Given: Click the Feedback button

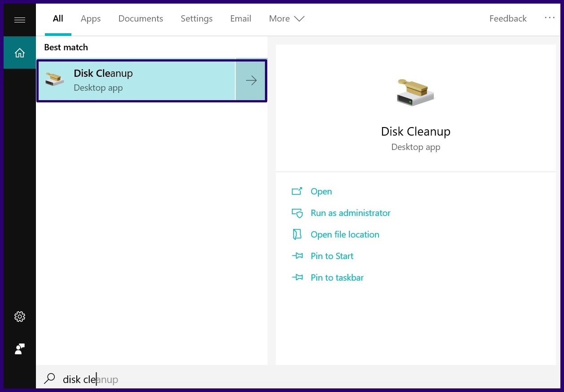Looking at the screenshot, I should pos(508,18).
